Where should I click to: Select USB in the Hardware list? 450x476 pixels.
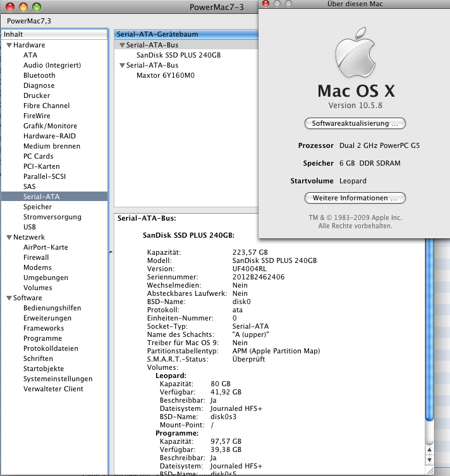30,227
